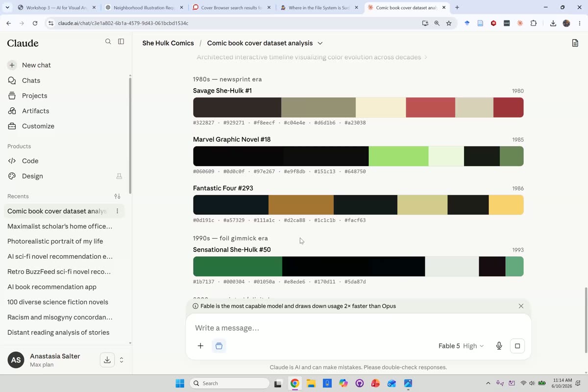Click the zoom magnifier icon in address bar
The width and height of the screenshot is (588, 392).
tap(437, 23)
